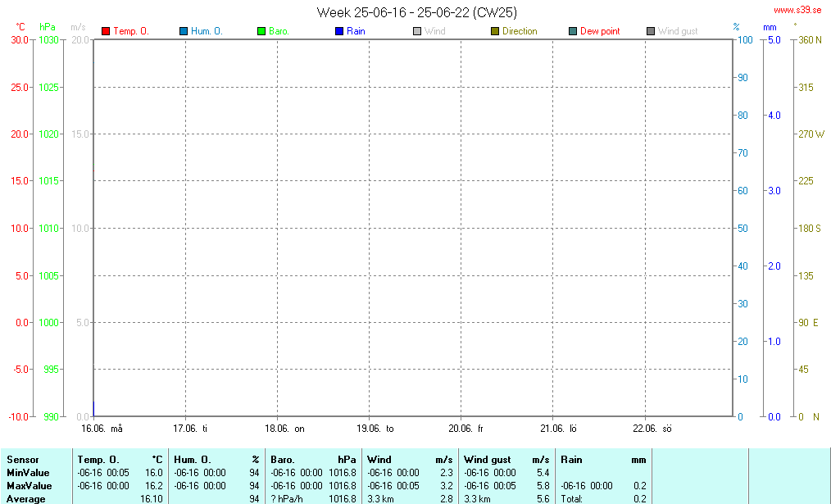This screenshot has width=831, height=504.
Task: Click the Dew point legend label
Action: (x=600, y=31)
